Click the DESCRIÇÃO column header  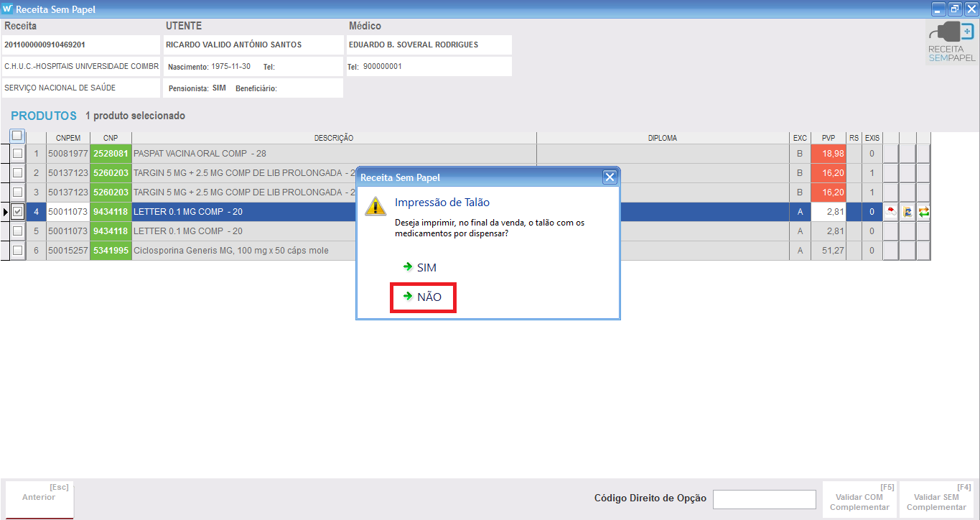(x=334, y=138)
